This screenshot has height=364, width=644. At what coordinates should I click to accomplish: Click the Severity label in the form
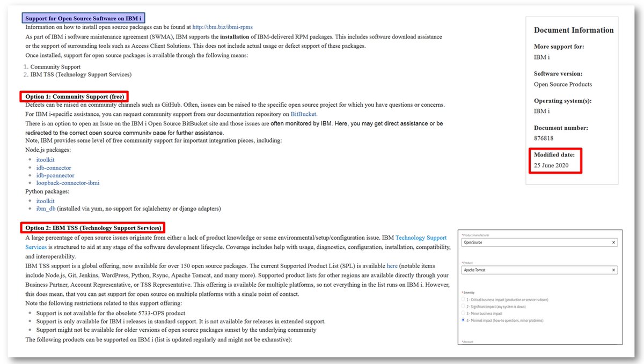pos(469,293)
